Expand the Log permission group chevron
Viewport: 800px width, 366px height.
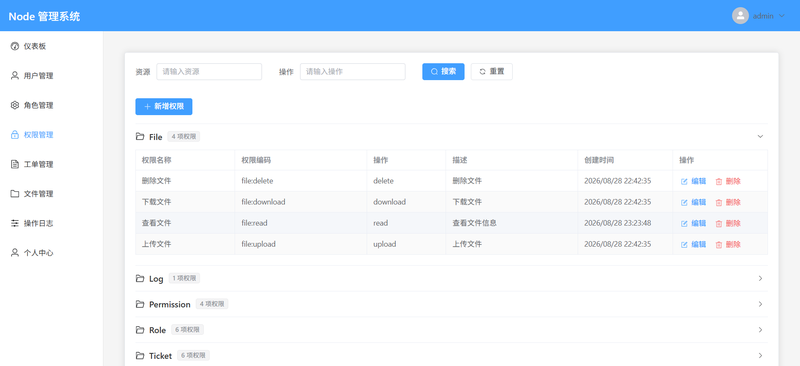760,279
